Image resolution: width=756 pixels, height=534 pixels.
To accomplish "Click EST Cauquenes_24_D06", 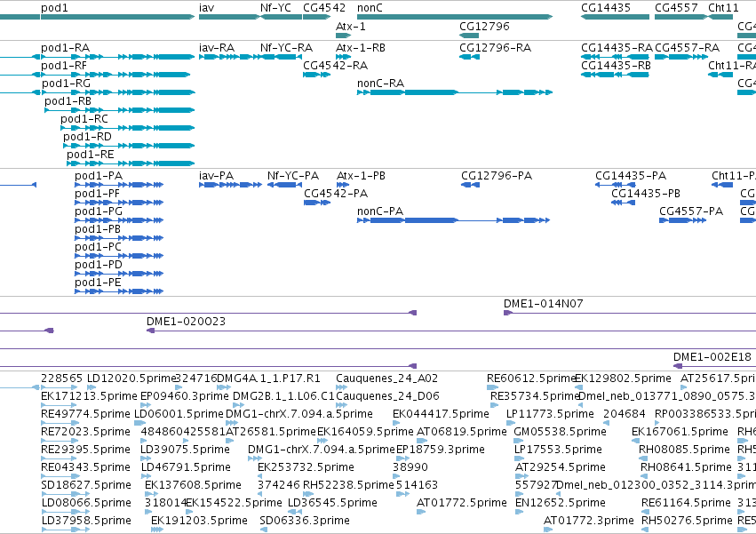I will click(342, 405).
